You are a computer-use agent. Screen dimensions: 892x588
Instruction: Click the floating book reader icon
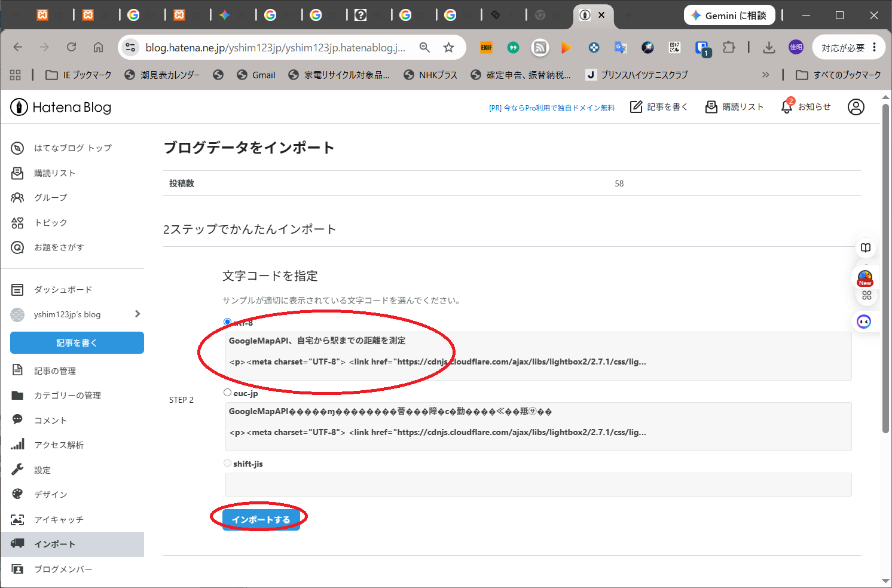(866, 248)
